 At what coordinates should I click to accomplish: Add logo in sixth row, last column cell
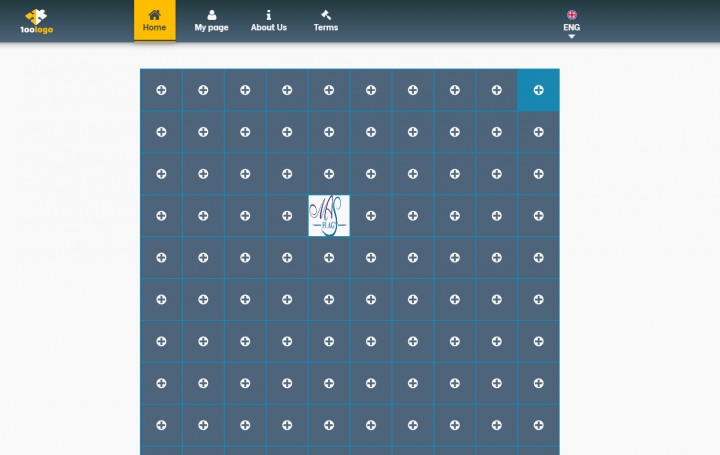tap(539, 300)
